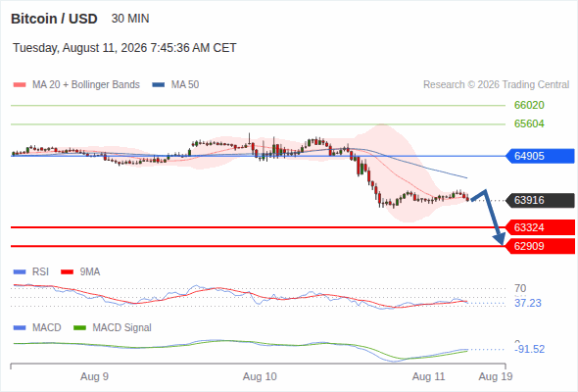Click the Aug 9 date axis label

[x=94, y=376]
